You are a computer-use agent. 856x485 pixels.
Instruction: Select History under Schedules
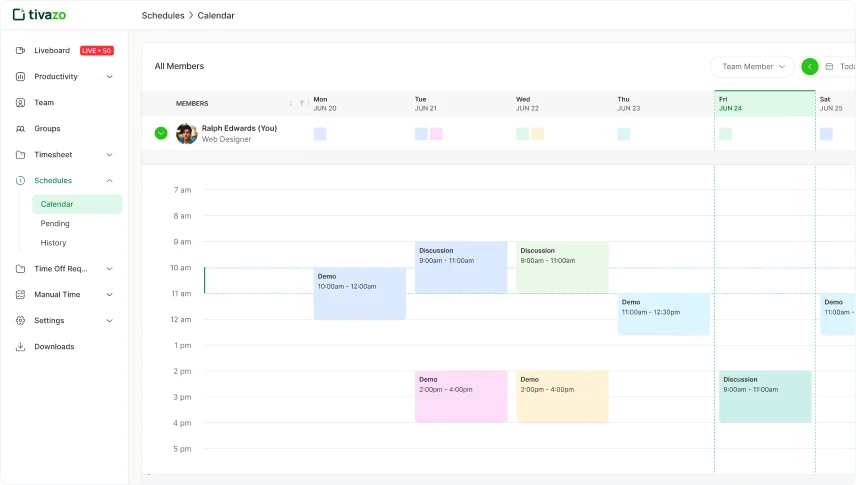pyautogui.click(x=53, y=243)
